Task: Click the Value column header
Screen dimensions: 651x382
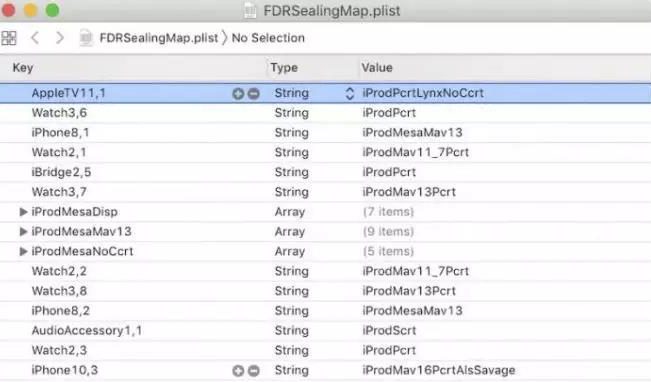Action: 377,68
